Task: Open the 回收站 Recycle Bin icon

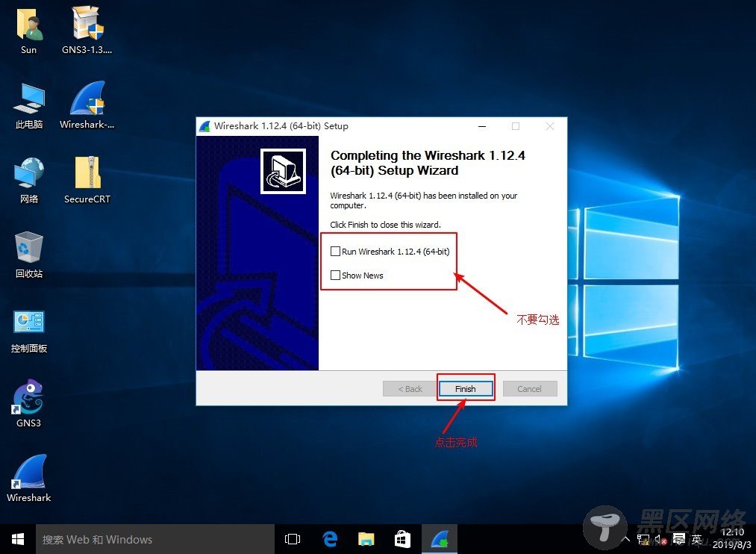Action: point(29,254)
